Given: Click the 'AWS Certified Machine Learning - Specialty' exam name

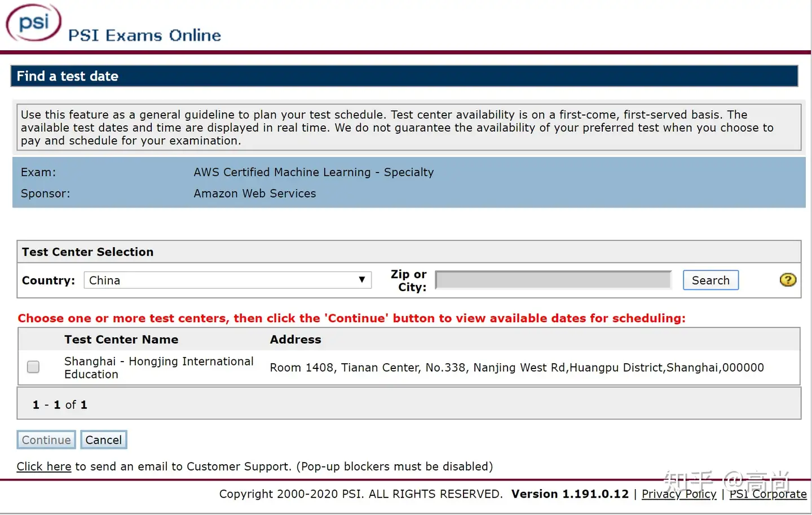Looking at the screenshot, I should click(314, 173).
